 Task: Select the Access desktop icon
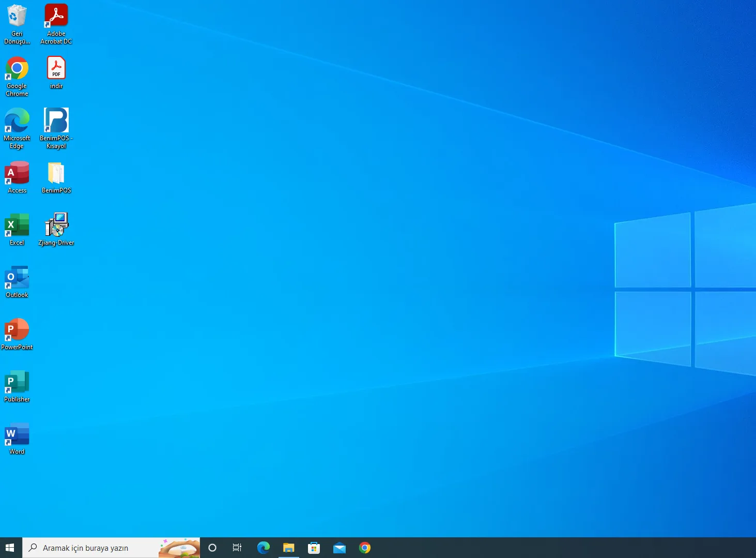click(x=17, y=177)
